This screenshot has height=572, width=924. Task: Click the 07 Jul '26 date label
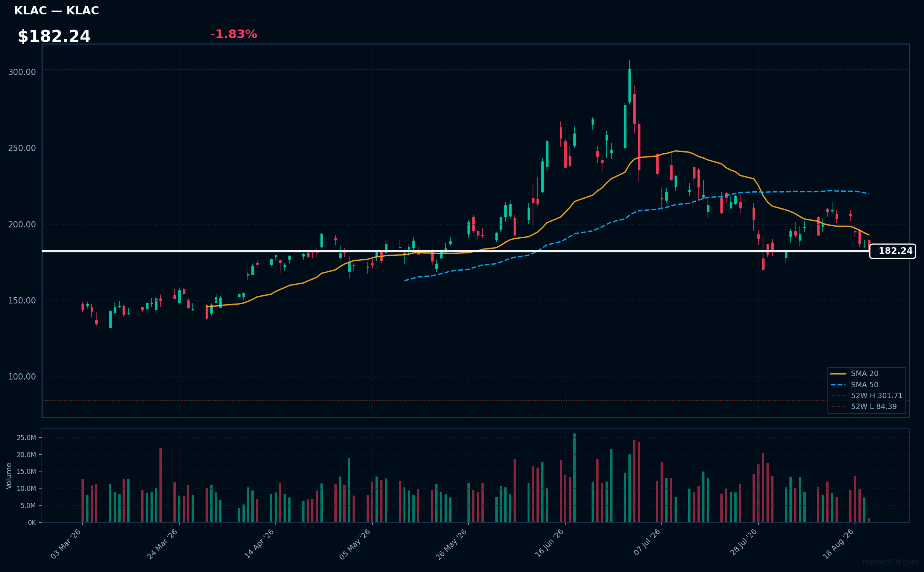click(x=647, y=543)
